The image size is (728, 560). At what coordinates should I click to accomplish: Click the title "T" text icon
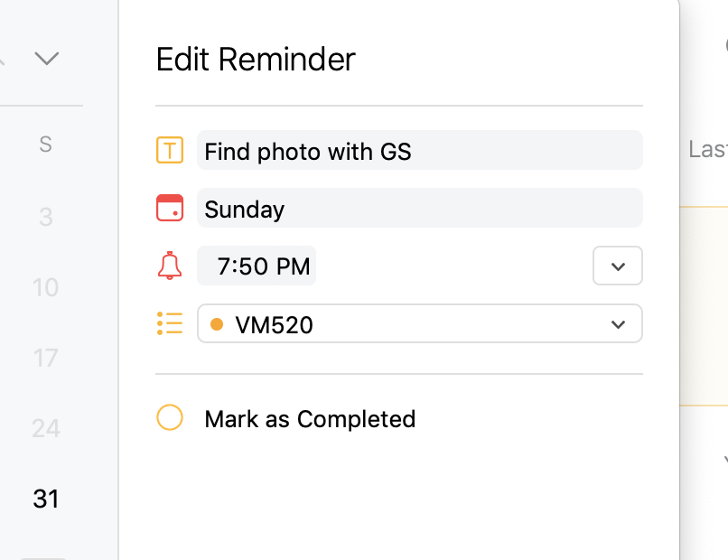point(170,150)
